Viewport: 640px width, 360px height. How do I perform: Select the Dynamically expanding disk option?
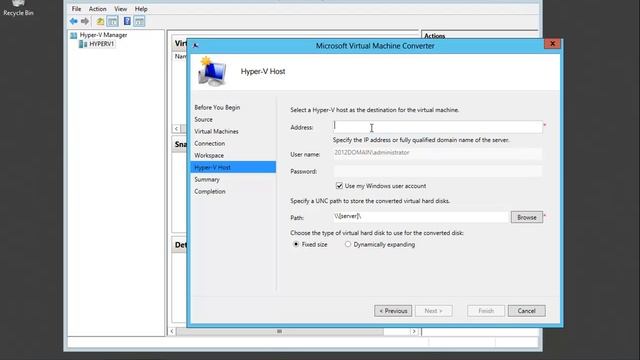[348, 244]
